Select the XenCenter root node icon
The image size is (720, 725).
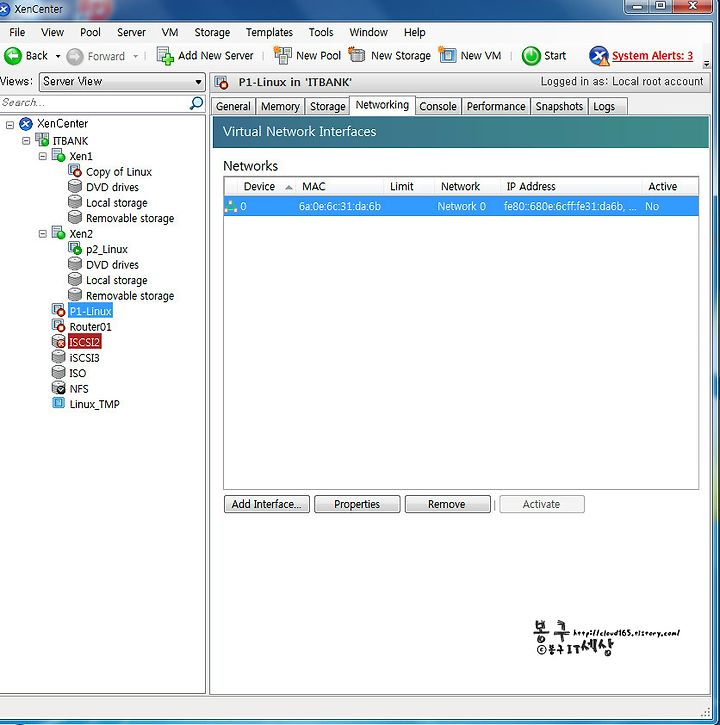26,124
